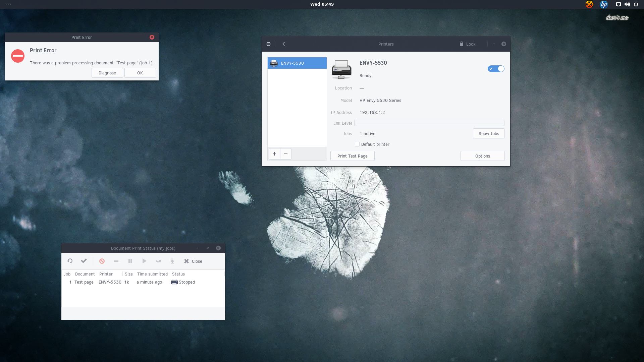Close the Print Error dialog with red X
644x362 pixels.
(152, 37)
